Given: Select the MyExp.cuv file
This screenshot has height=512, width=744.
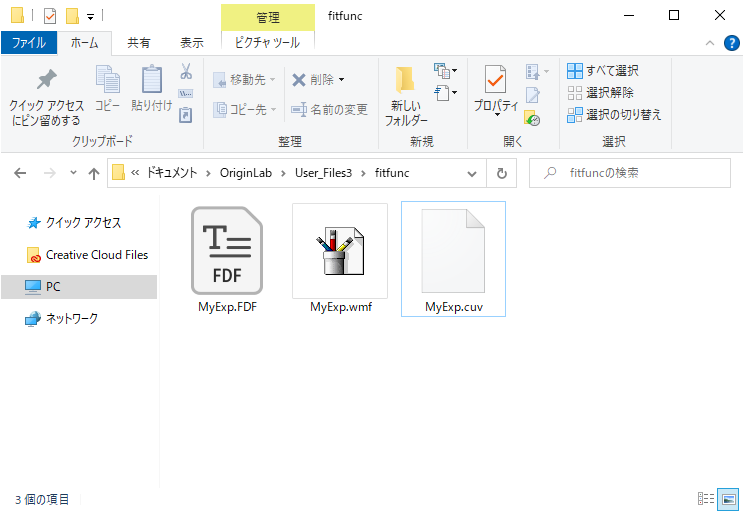Looking at the screenshot, I should tap(454, 259).
